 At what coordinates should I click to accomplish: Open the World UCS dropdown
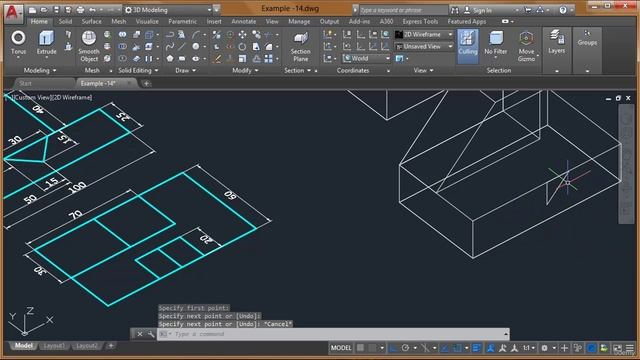coord(366,58)
